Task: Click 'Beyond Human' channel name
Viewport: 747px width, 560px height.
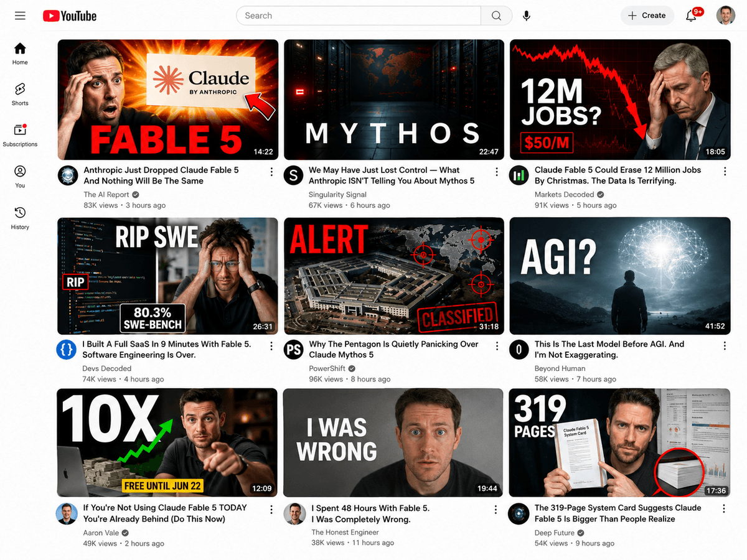Action: coord(560,368)
